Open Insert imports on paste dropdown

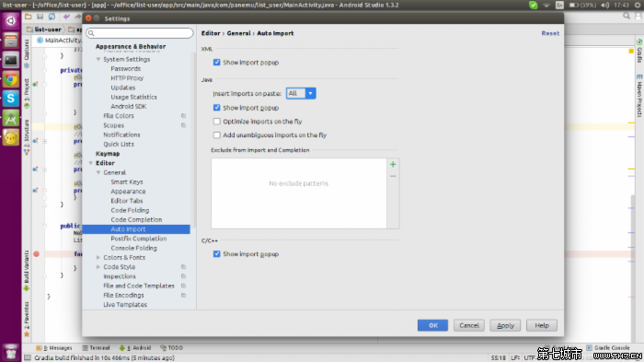point(301,93)
